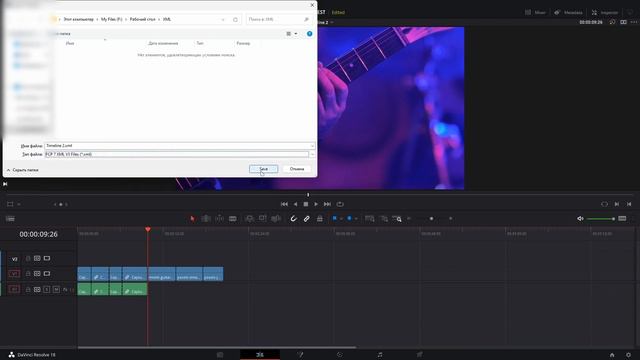Screen dimensions: 640x360
Task: Click Отмена (Cancel) in save dialog
Action: click(297, 169)
